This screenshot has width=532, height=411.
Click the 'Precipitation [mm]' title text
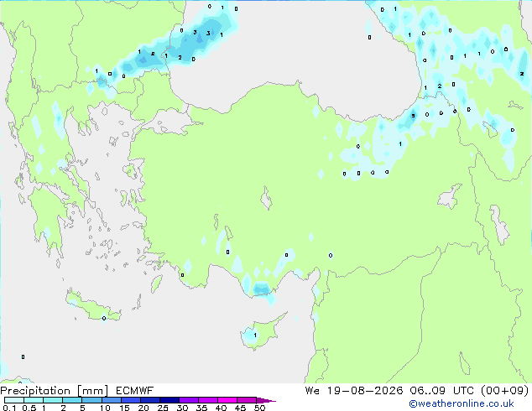coord(55,391)
